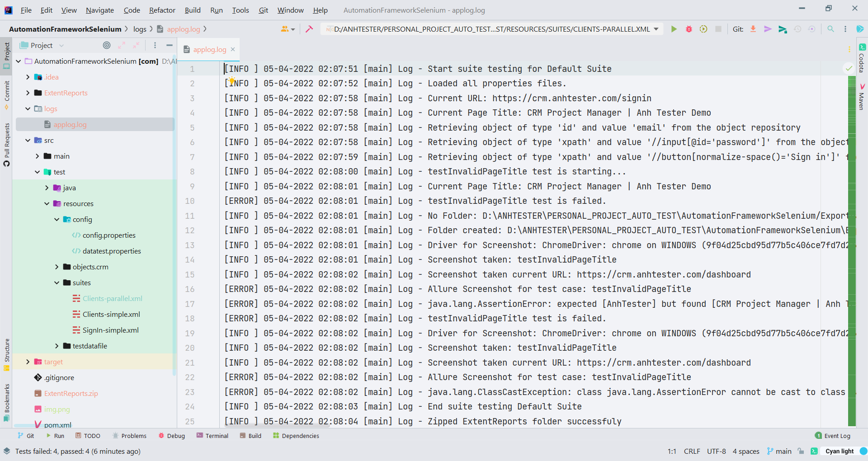The image size is (868, 461).
Task: Click the green terminal icon in status bar
Action: click(x=814, y=451)
